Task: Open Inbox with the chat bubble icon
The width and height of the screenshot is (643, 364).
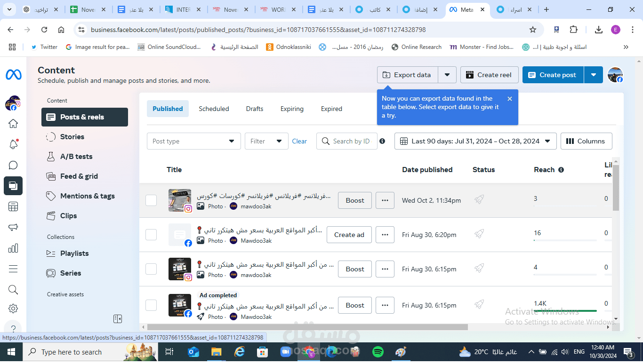Action: click(13, 165)
